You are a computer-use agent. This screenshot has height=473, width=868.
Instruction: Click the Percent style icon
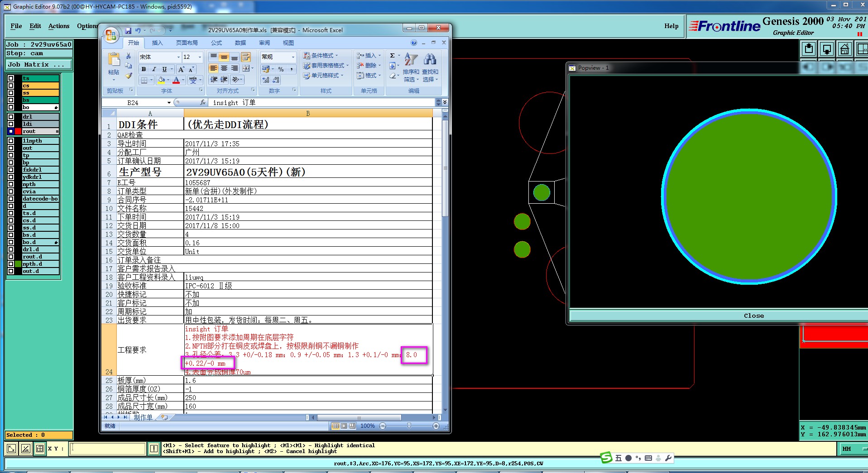point(281,69)
